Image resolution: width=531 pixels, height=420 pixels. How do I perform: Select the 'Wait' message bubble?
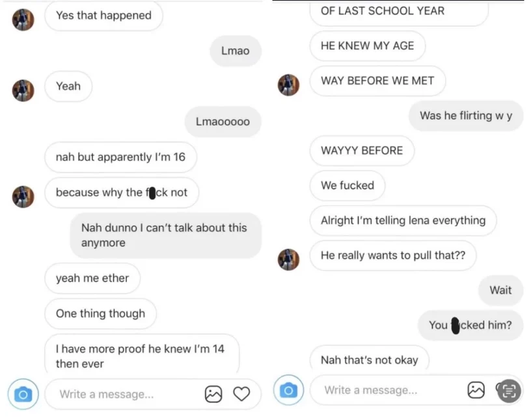[500, 290]
